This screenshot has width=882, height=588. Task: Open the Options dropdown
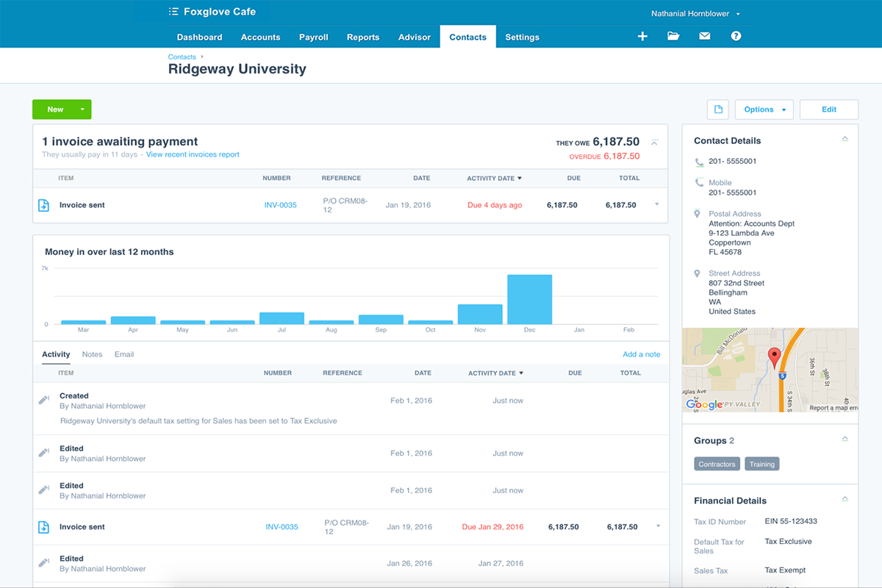point(764,109)
